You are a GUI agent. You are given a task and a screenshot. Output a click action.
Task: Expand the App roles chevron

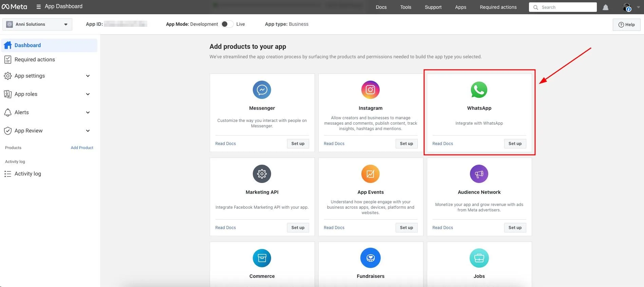coord(88,94)
